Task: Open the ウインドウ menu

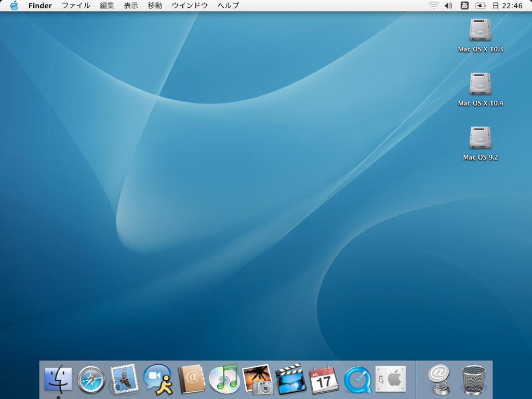Action: pos(190,5)
